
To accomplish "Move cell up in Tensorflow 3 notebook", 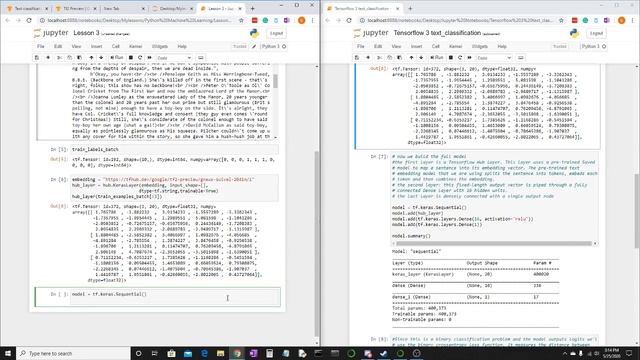I will (x=411, y=58).
